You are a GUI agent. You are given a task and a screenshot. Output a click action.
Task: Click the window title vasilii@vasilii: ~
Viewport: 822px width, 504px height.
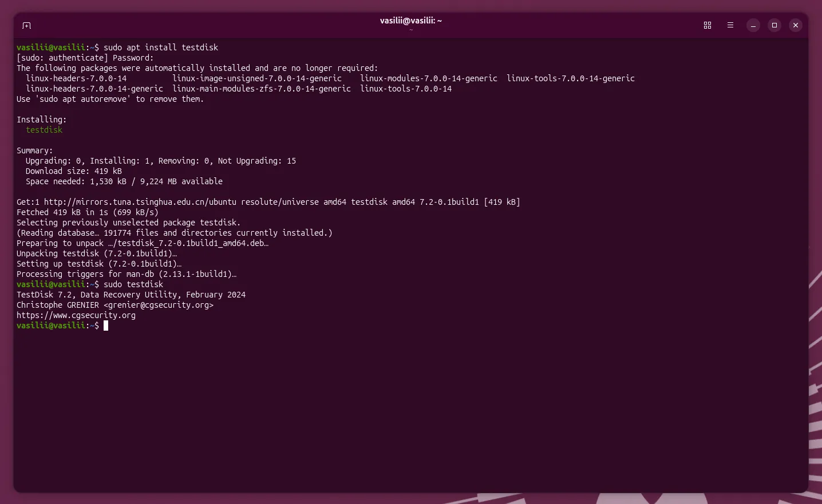click(x=411, y=21)
